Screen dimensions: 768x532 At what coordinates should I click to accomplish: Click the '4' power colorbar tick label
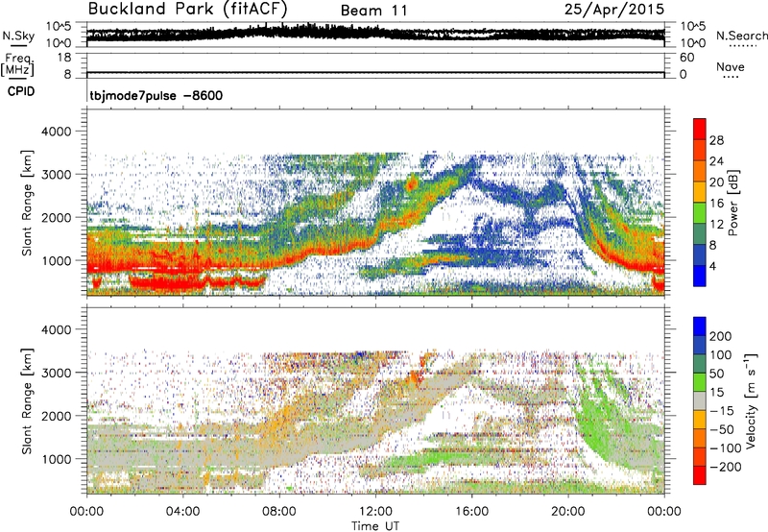[x=712, y=266]
